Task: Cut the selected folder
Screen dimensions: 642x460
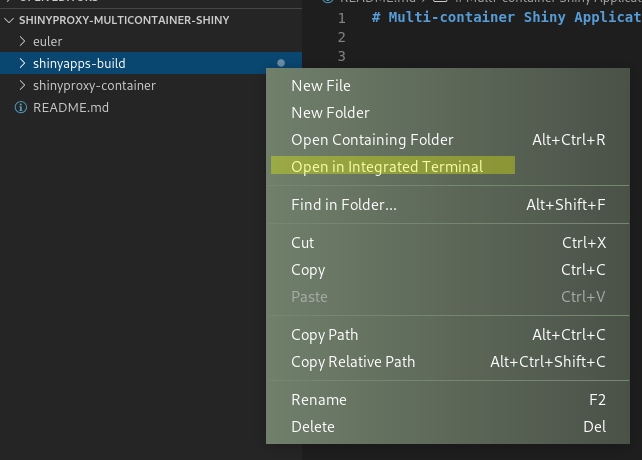Action: 302,243
